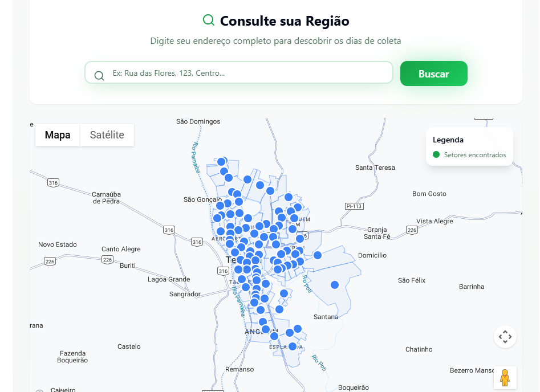Viewport: 540px width, 392px height.
Task: Select the blue marker west of Domicilio
Action: click(318, 255)
